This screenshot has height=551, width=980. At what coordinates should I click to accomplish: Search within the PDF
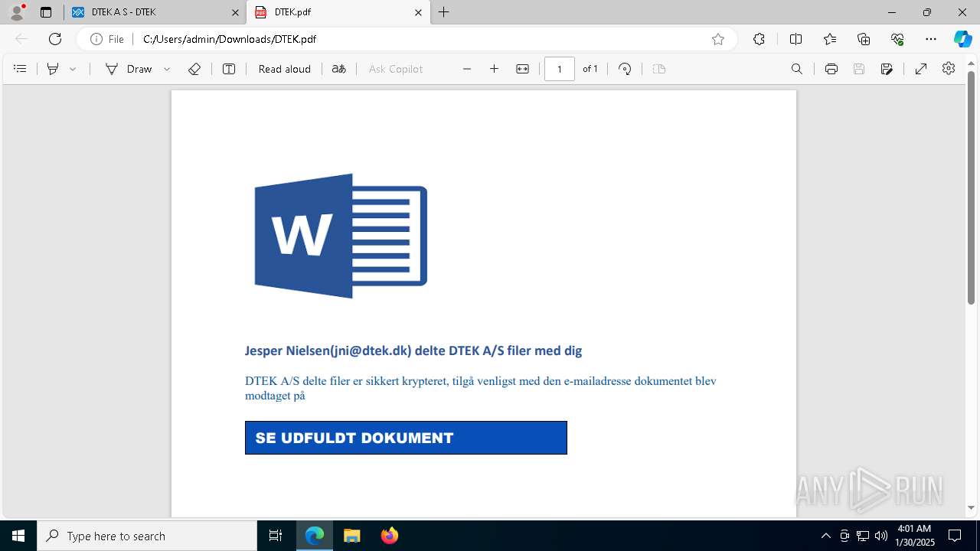click(x=797, y=69)
